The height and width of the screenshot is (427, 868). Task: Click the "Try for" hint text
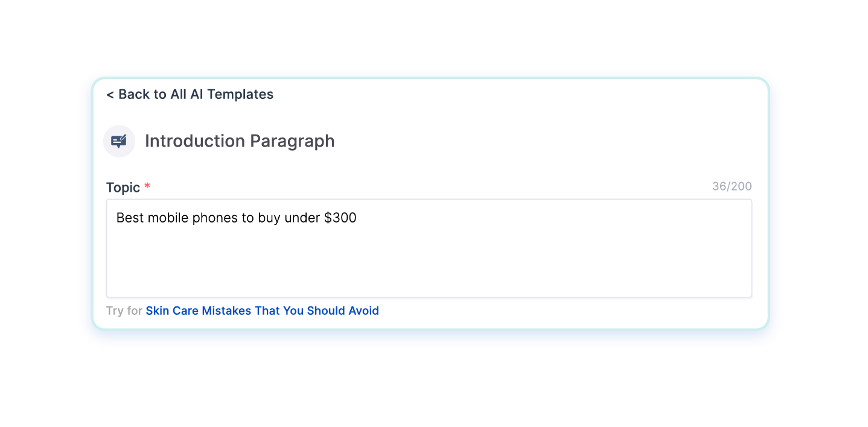[x=124, y=311]
